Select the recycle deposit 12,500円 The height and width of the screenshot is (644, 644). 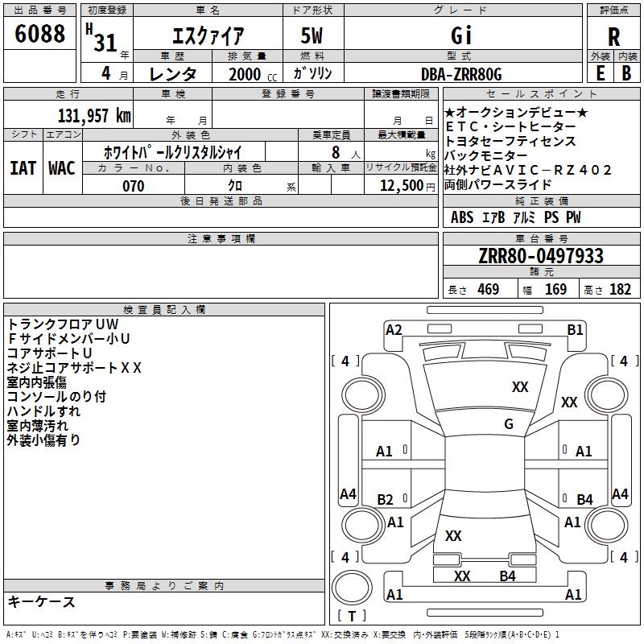pyautogui.click(x=407, y=186)
